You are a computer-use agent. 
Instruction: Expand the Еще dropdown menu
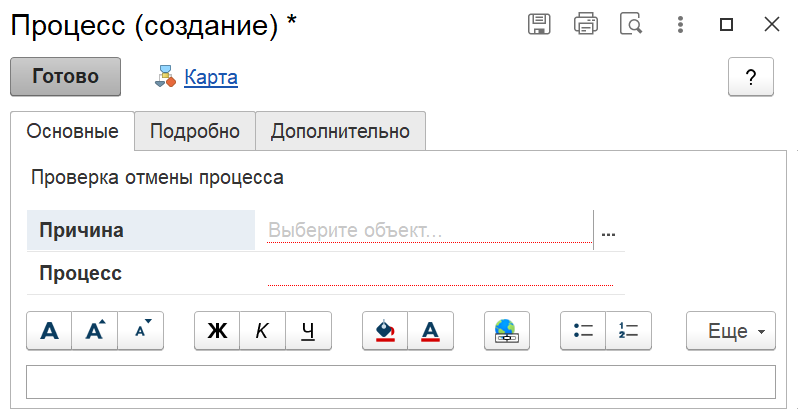(731, 331)
